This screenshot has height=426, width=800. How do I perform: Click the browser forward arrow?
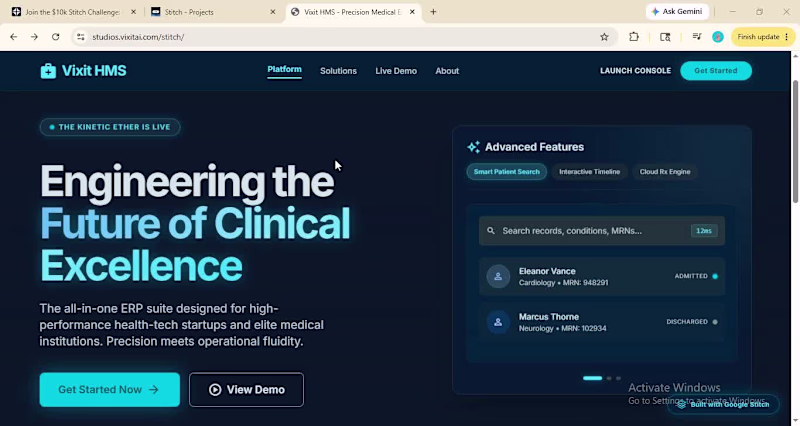(x=34, y=37)
